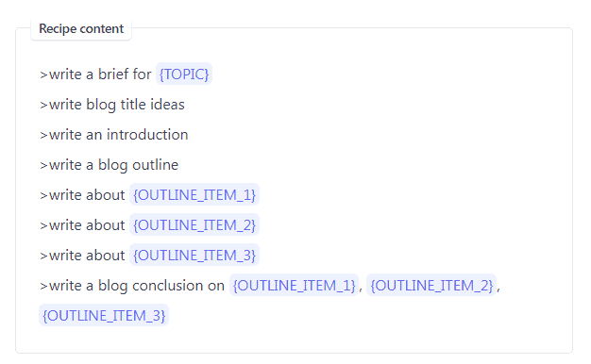
Task: Click the > marker before "write a brief for"
Action: point(43,74)
